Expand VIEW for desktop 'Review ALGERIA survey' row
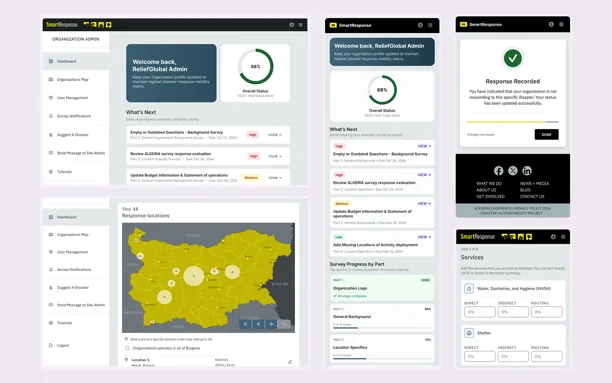This screenshot has width=612, height=383. (275, 156)
